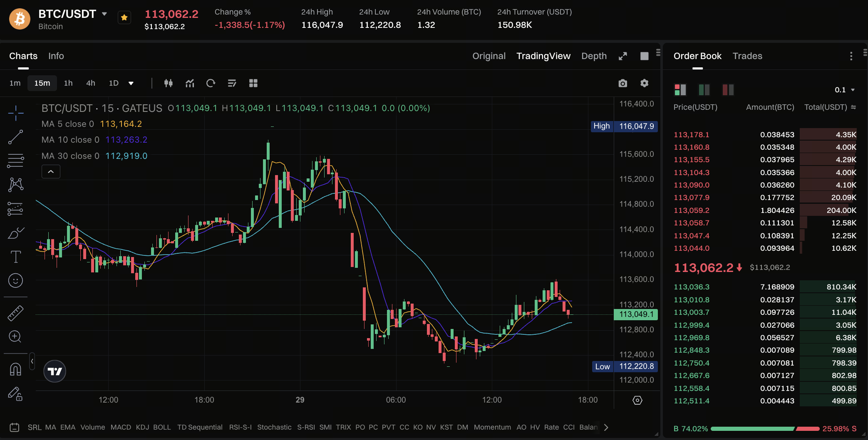Click the TradingView logo button

[x=55, y=371]
